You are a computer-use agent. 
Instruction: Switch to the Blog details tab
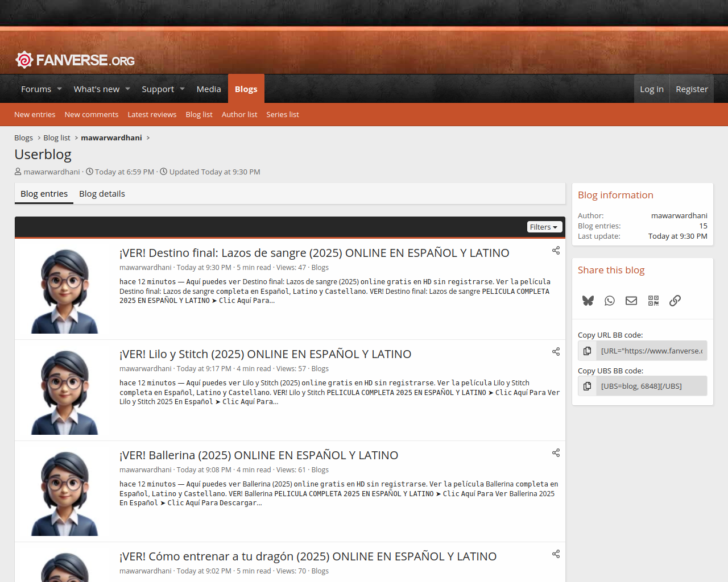102,194
